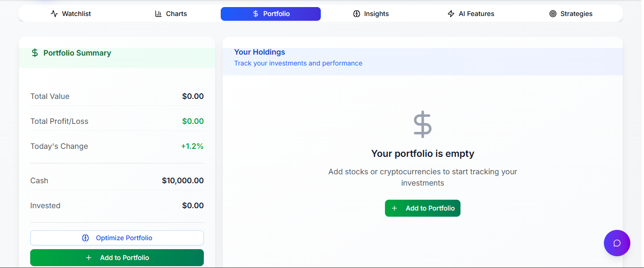Click the Portfolio Summary dollar icon

(x=35, y=53)
